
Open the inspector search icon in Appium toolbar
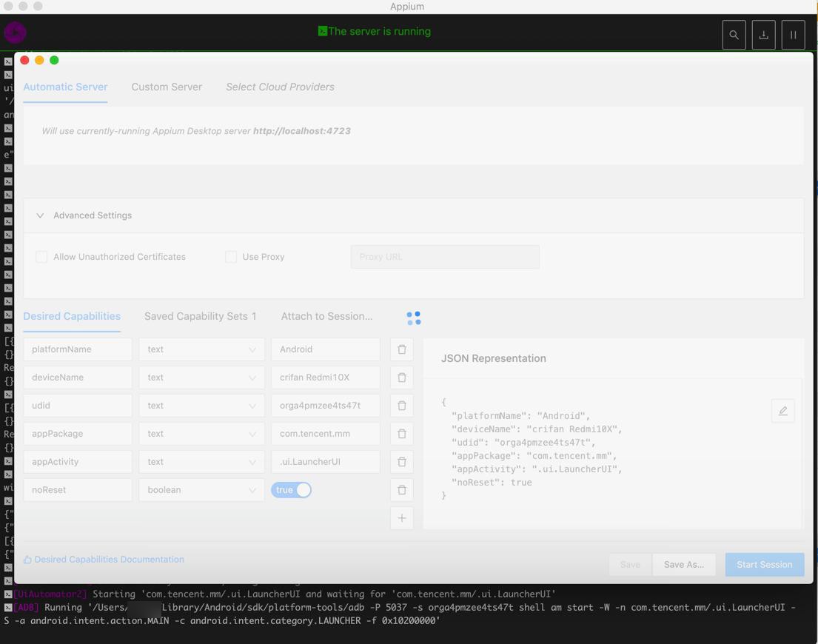(x=734, y=35)
